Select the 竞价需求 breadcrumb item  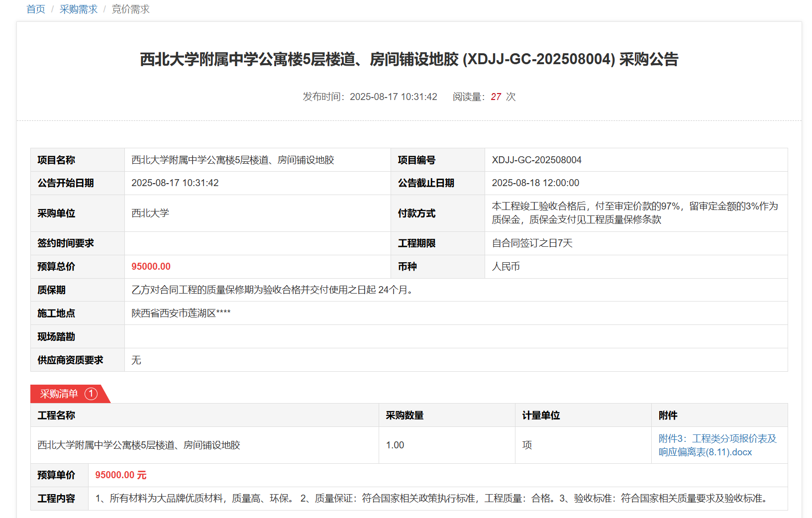130,9
